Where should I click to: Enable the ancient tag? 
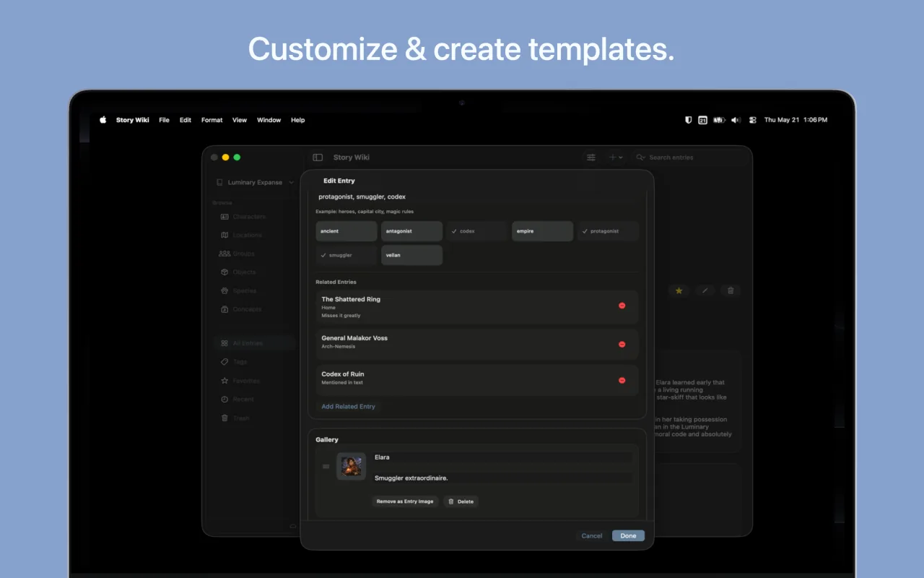[x=346, y=231]
